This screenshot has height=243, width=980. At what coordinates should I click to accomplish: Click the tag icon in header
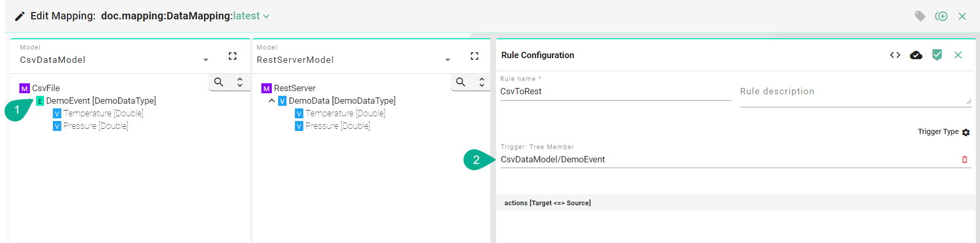tap(920, 16)
